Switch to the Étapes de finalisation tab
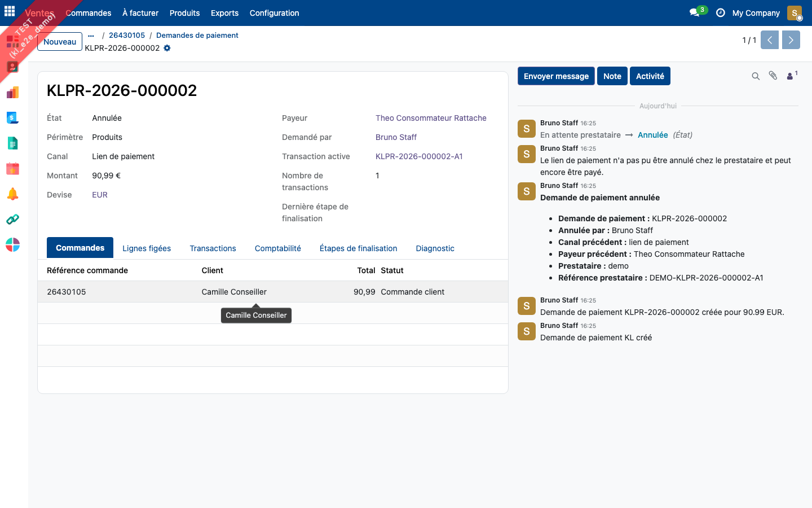The height and width of the screenshot is (508, 812). pos(358,248)
